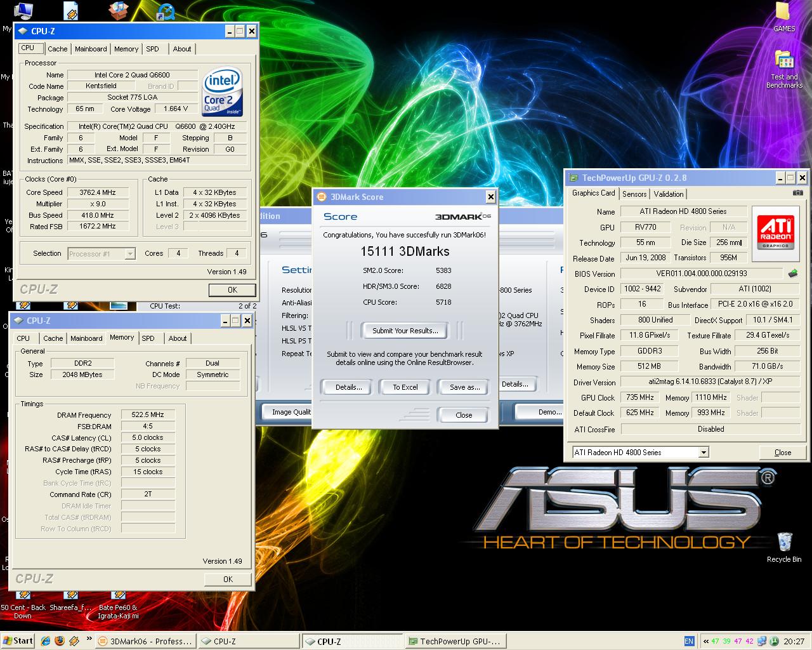The image size is (812, 650).
Task: Click the Core Speed value 3762.4 MHz
Action: click(97, 192)
